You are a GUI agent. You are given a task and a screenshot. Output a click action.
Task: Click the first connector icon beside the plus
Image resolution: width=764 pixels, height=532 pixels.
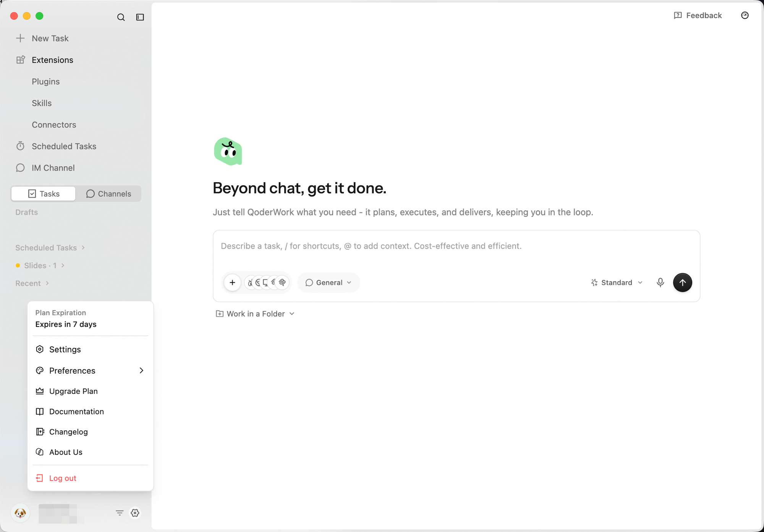[x=249, y=283]
